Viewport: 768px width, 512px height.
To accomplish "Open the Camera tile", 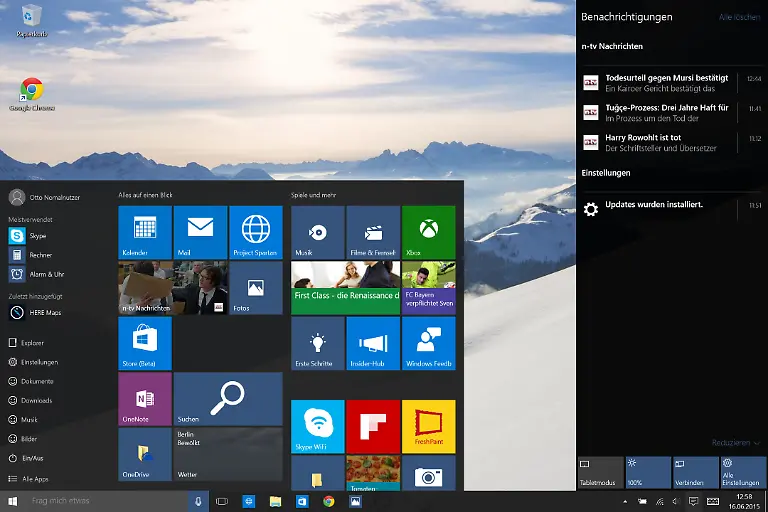I will [x=429, y=473].
